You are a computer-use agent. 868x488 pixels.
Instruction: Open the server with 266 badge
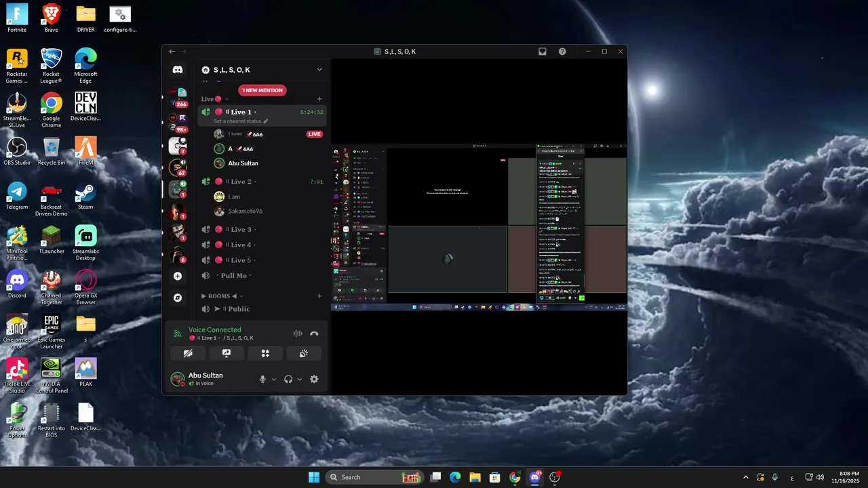pos(178,96)
